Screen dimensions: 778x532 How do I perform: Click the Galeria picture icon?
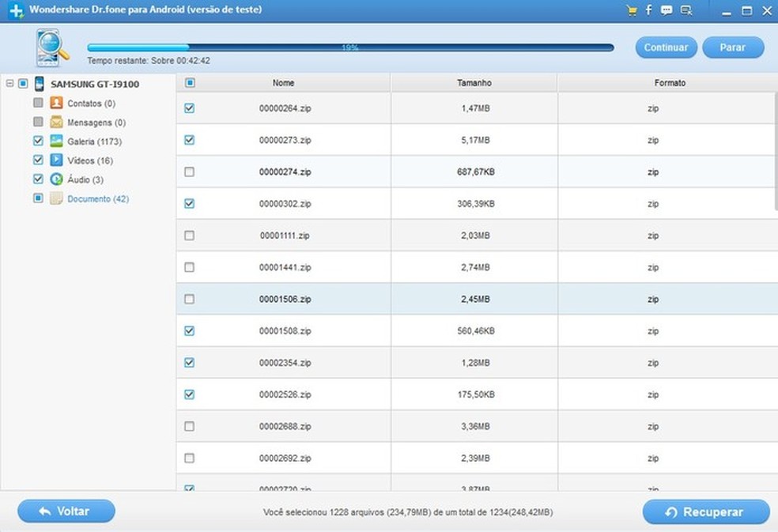(x=56, y=141)
